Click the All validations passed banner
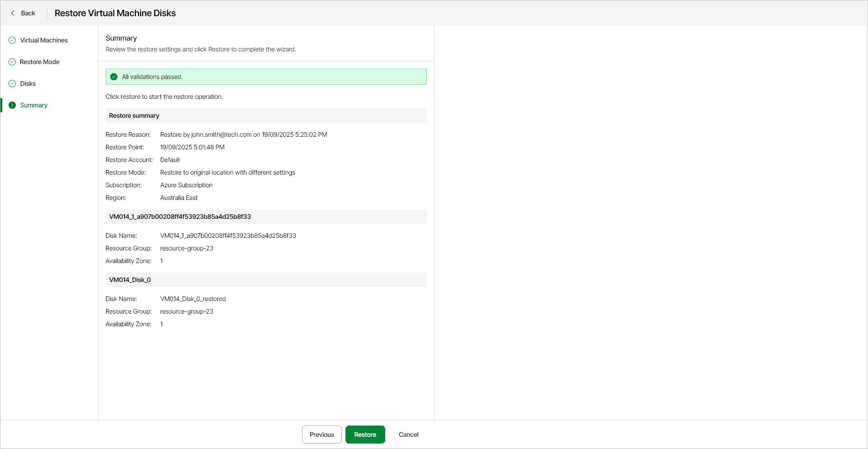The image size is (868, 449). point(266,77)
